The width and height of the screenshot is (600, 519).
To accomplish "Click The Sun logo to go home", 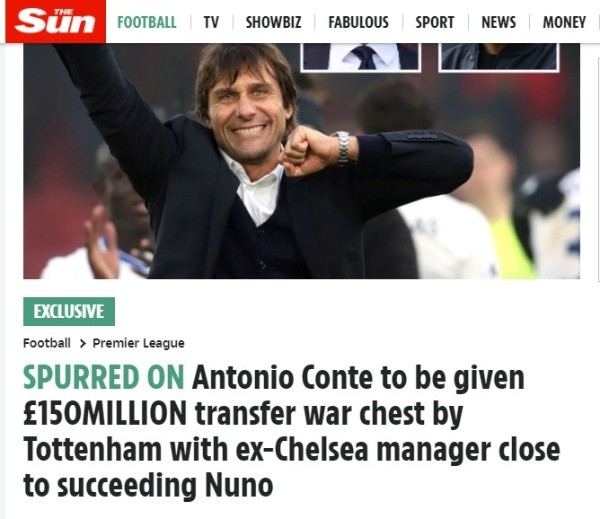I will pyautogui.click(x=54, y=22).
